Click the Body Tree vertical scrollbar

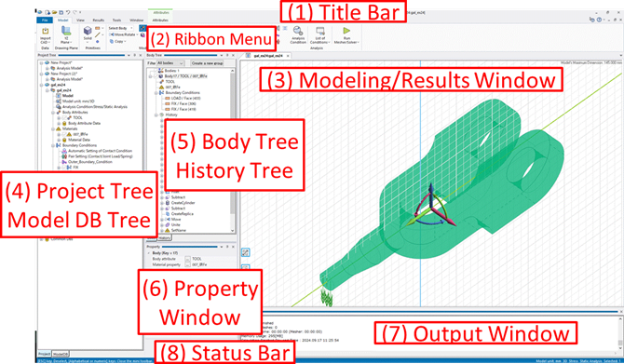(x=233, y=151)
